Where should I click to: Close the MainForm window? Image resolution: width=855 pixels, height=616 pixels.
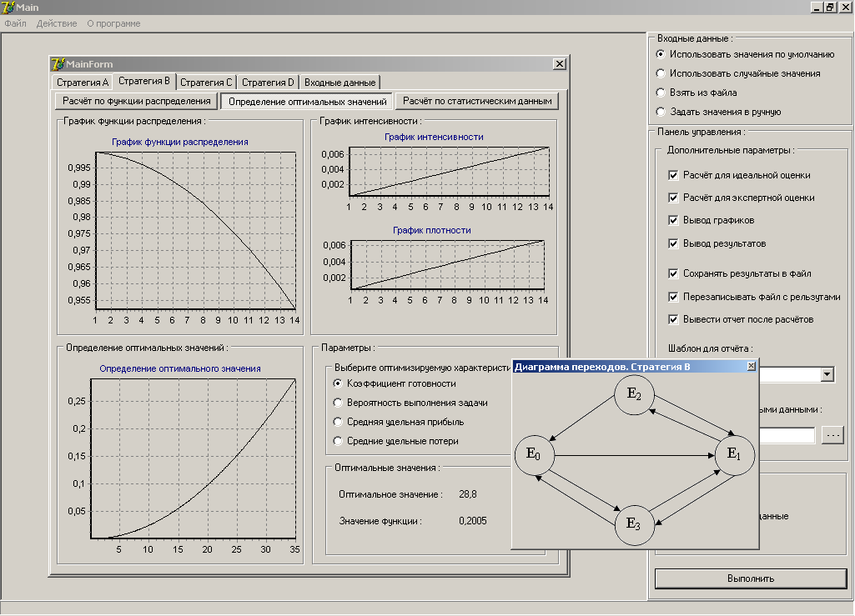tap(560, 64)
